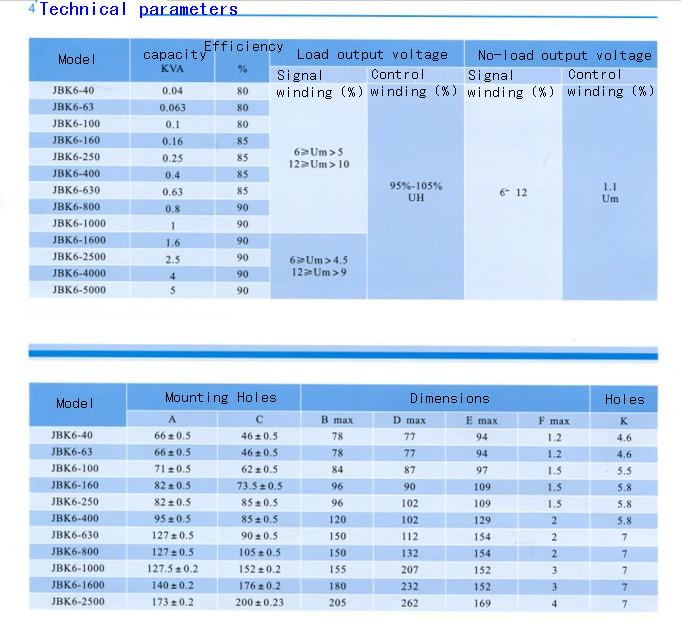Select model "JBK6-4000"
The width and height of the screenshot is (681, 620).
[79, 273]
